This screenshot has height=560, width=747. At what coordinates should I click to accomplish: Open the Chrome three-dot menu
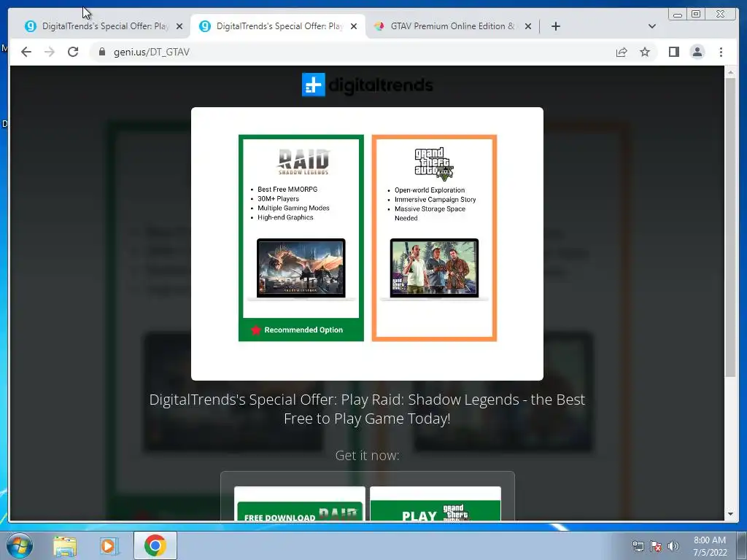[x=721, y=52]
